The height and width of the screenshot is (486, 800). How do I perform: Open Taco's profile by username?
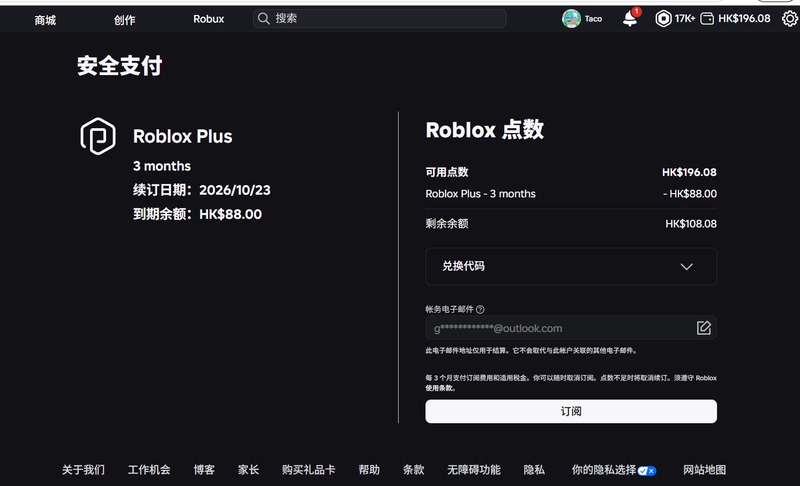point(593,19)
